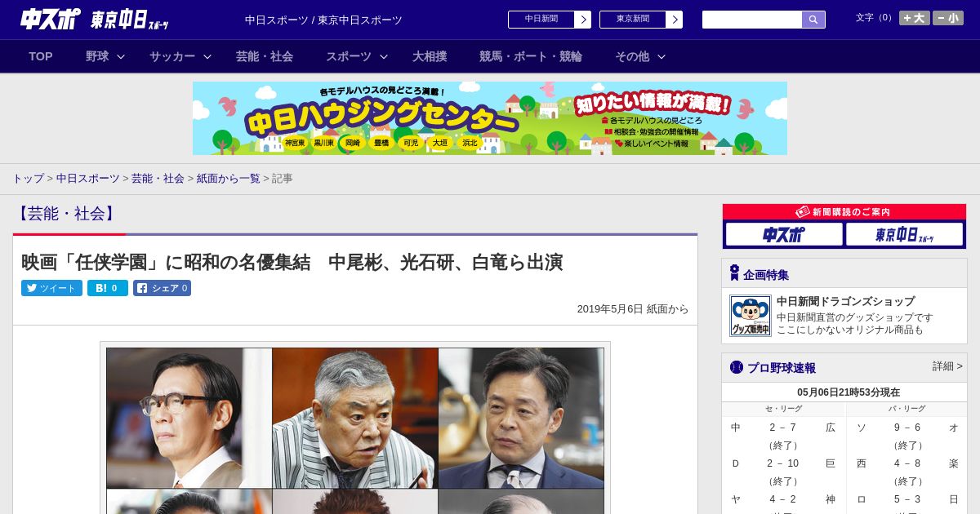Viewport: 980px width, 514px height.
Task: Open the 東京新聞 link button
Action: click(x=632, y=20)
